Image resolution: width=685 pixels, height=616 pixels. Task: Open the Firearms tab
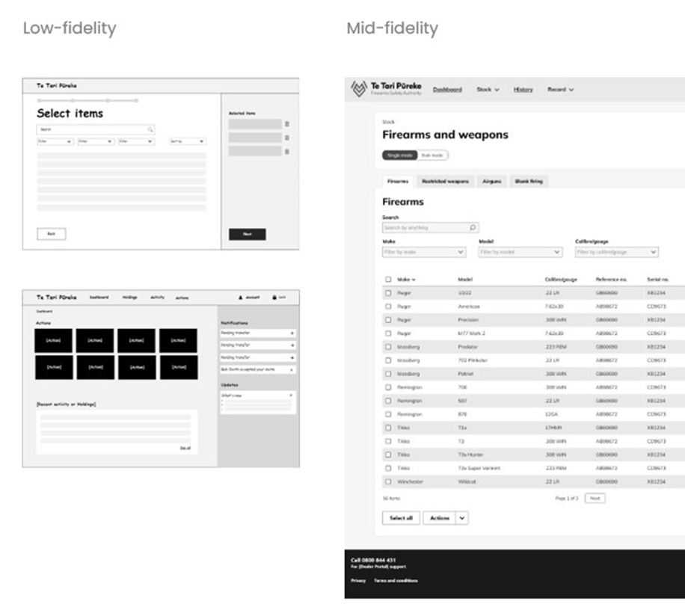[398, 181]
